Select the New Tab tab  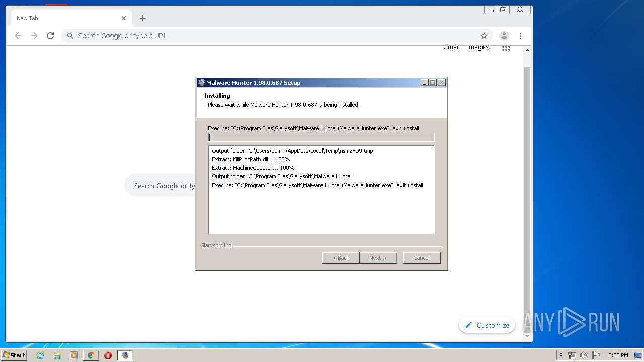point(70,18)
